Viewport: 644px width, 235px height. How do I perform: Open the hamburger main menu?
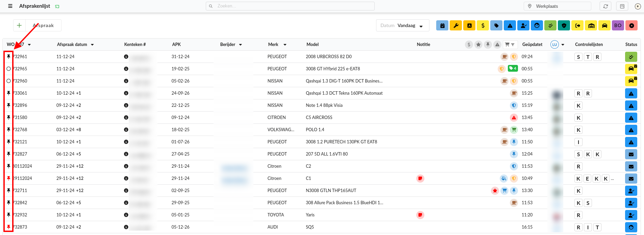tap(10, 6)
